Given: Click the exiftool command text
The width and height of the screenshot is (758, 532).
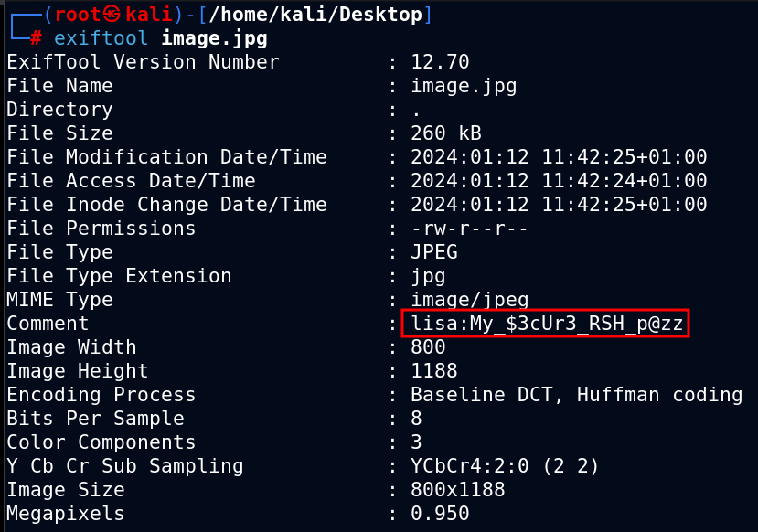Looking at the screenshot, I should tap(101, 38).
